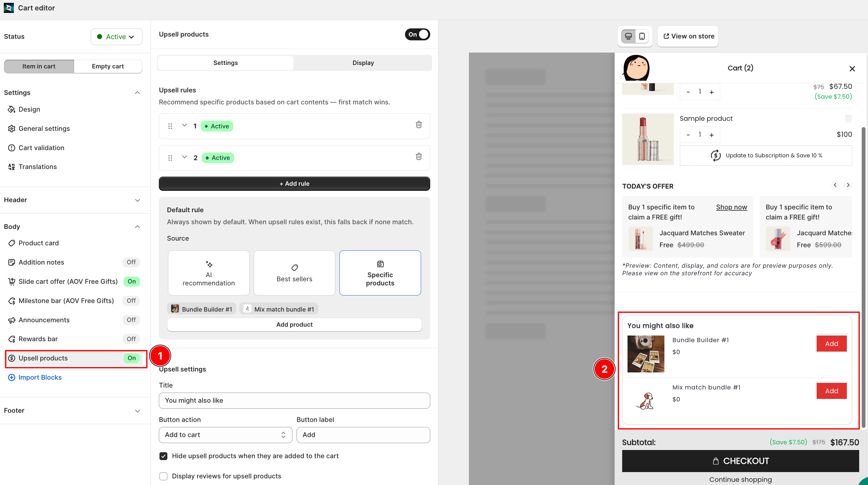Viewport: 868px width, 485px height.
Task: Click the Import Blocks plus icon
Action: coord(11,377)
